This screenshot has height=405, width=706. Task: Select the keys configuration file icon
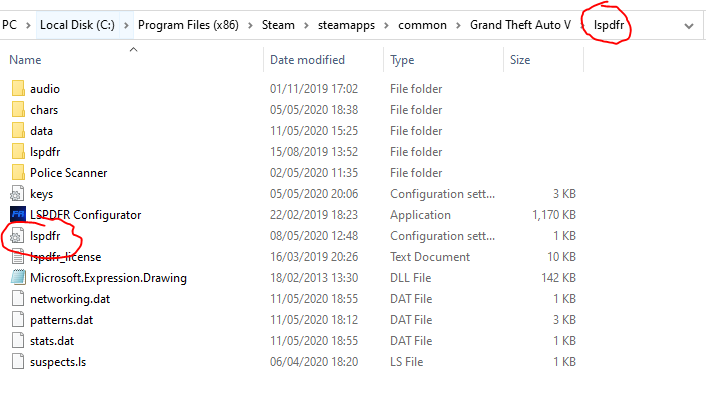pos(17,194)
